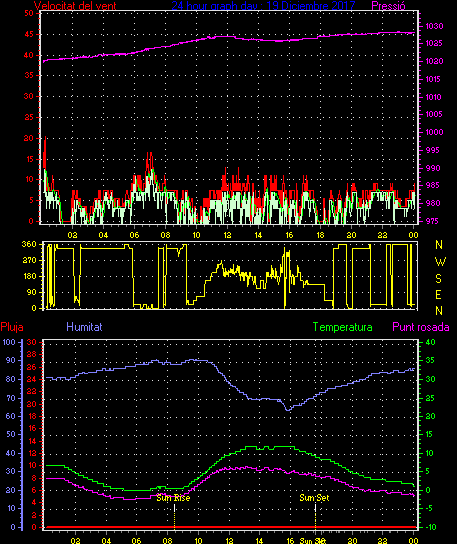This screenshot has width=457, height=544.
Task: Select the 'Temperatura' legend label
Action: pos(342,327)
